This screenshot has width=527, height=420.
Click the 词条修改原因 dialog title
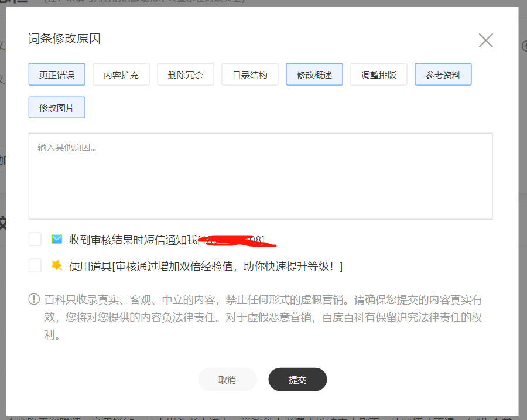point(64,39)
